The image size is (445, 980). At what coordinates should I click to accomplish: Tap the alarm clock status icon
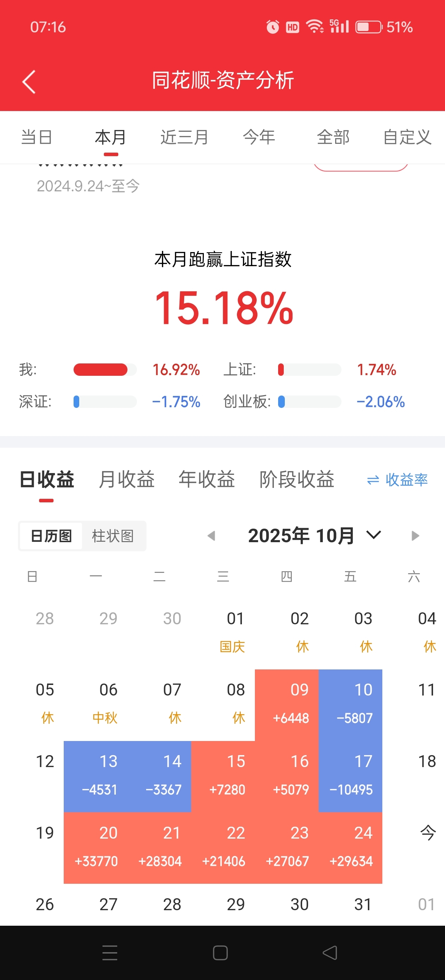tap(272, 27)
